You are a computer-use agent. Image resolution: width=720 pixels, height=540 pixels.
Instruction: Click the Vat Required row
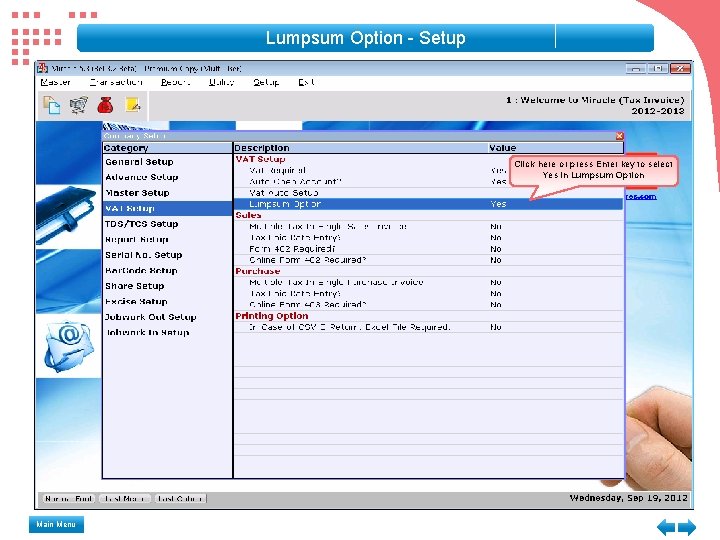[428, 170]
